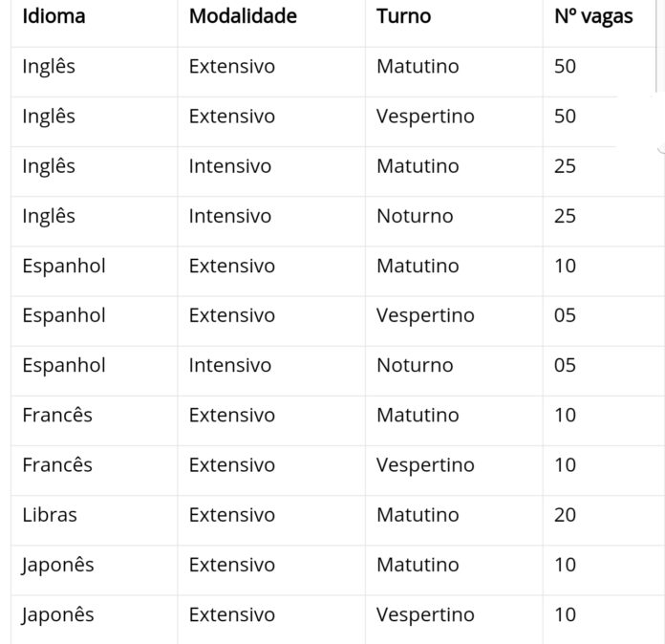Click the 25 vagas cell for Inglês Intensivo Matutino
This screenshot has width=665, height=644.
[565, 166]
